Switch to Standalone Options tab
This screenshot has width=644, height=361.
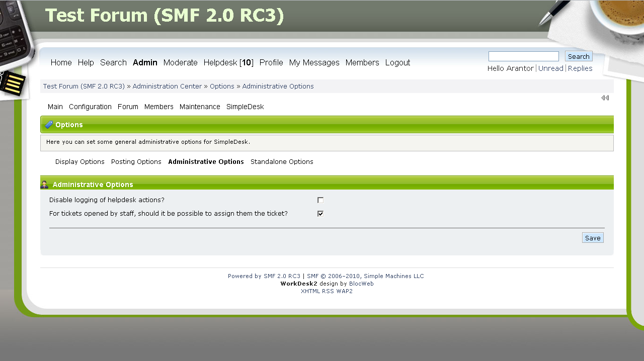pyautogui.click(x=282, y=162)
